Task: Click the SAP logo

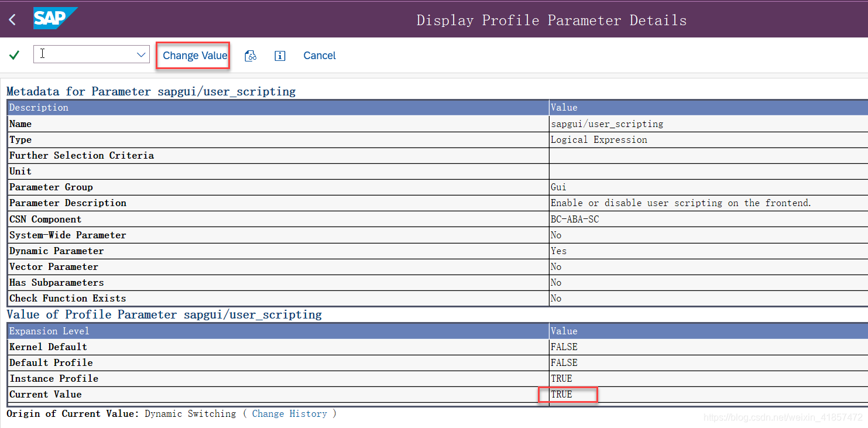Action: click(56, 19)
